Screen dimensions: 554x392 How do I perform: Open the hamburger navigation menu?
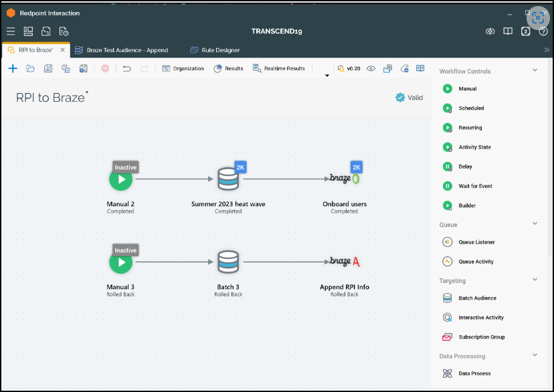[x=11, y=31]
